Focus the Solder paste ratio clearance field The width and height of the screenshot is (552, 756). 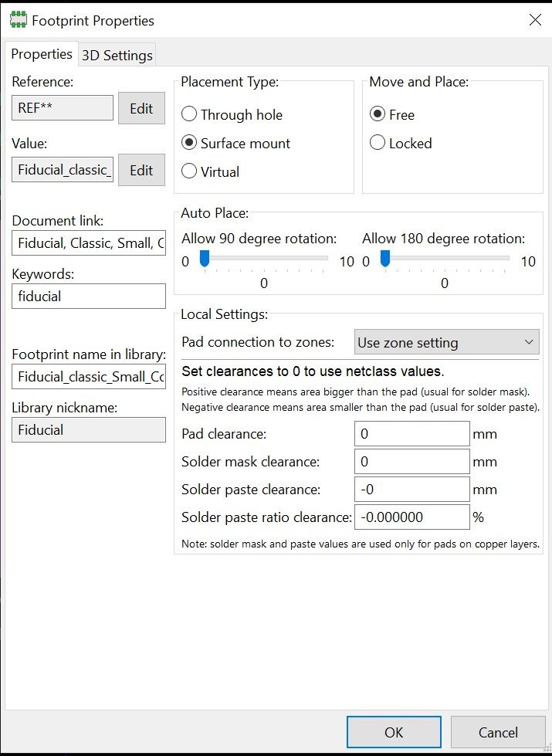[412, 517]
